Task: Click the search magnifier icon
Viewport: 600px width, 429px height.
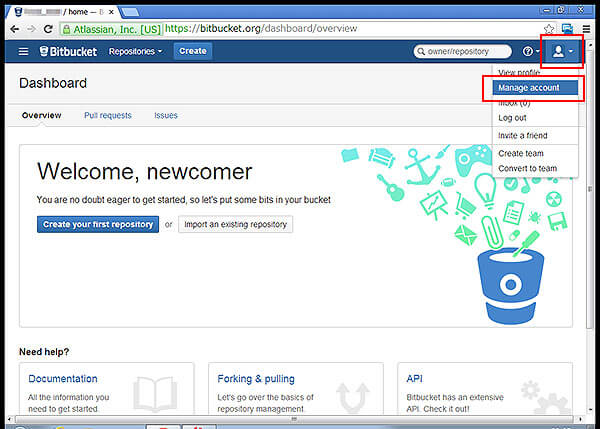Action: [421, 51]
